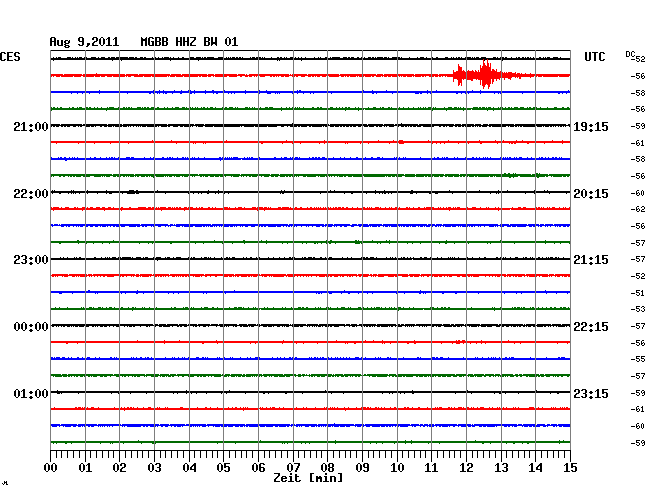
Task: Select the local time label '22:00'
Action: (x=31, y=194)
